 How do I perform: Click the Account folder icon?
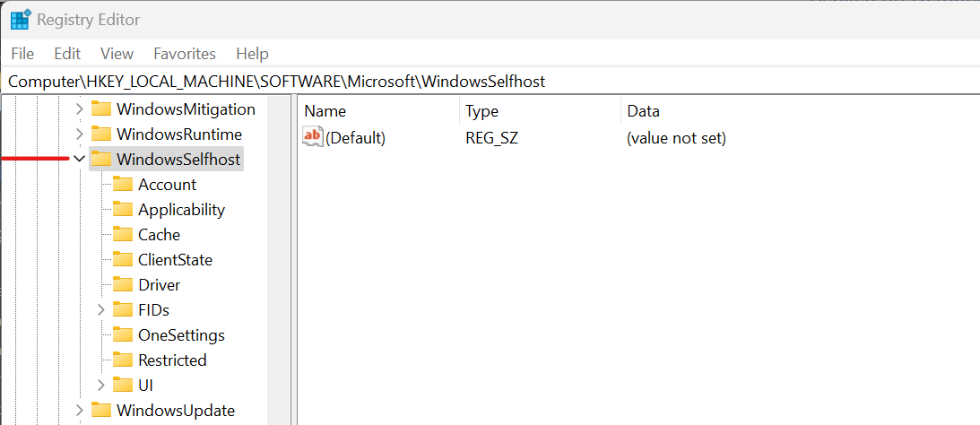pos(123,185)
